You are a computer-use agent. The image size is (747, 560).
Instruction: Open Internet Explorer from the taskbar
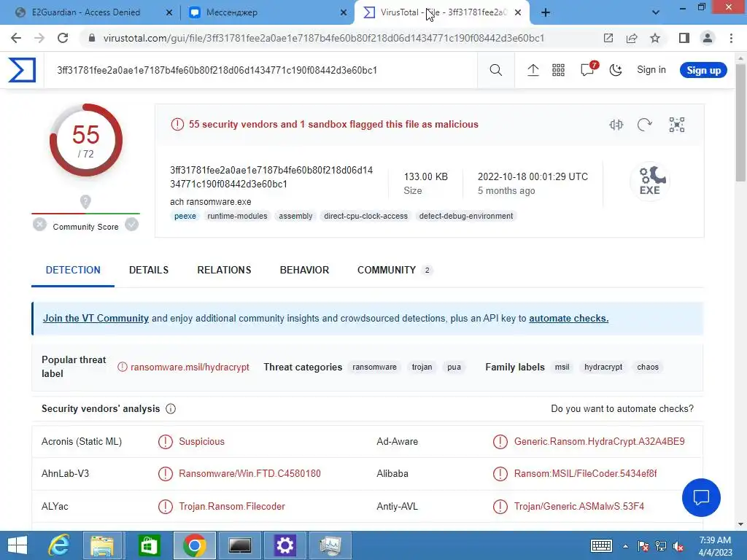click(59, 545)
